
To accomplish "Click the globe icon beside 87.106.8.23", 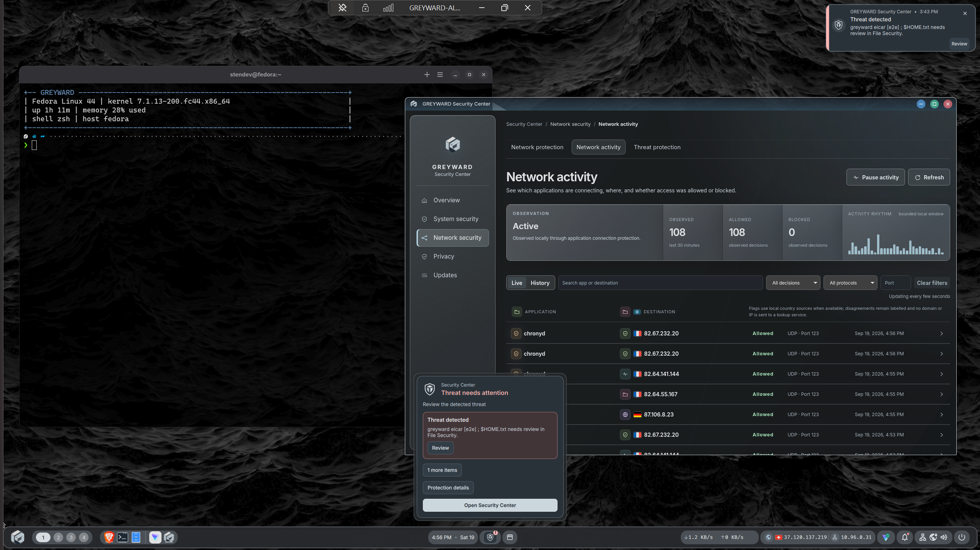I will pos(625,415).
